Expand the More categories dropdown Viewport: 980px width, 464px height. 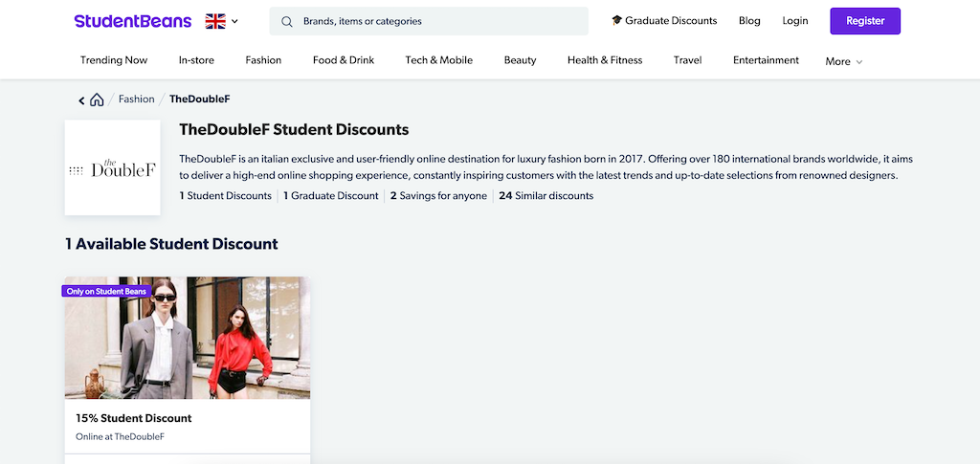click(844, 61)
